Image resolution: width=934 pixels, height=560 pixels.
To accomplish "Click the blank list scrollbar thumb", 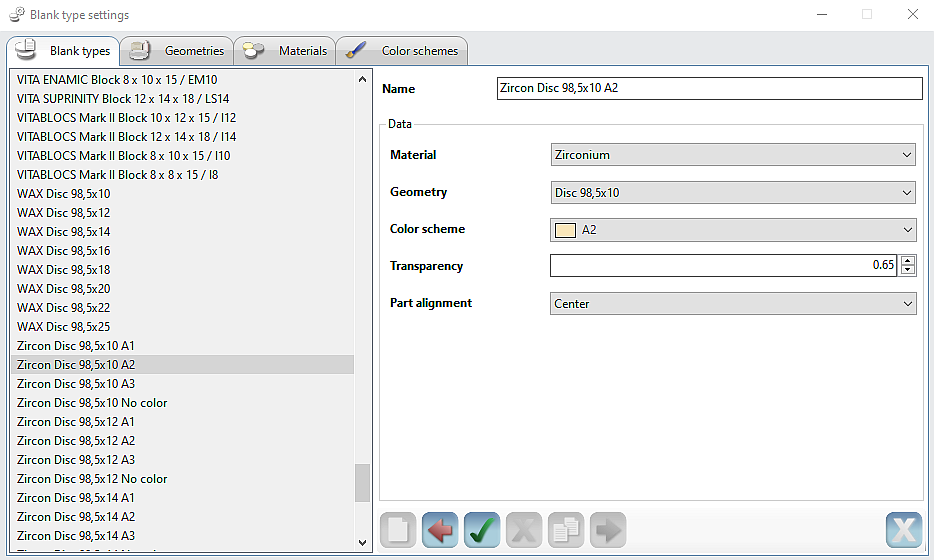I will pos(362,483).
